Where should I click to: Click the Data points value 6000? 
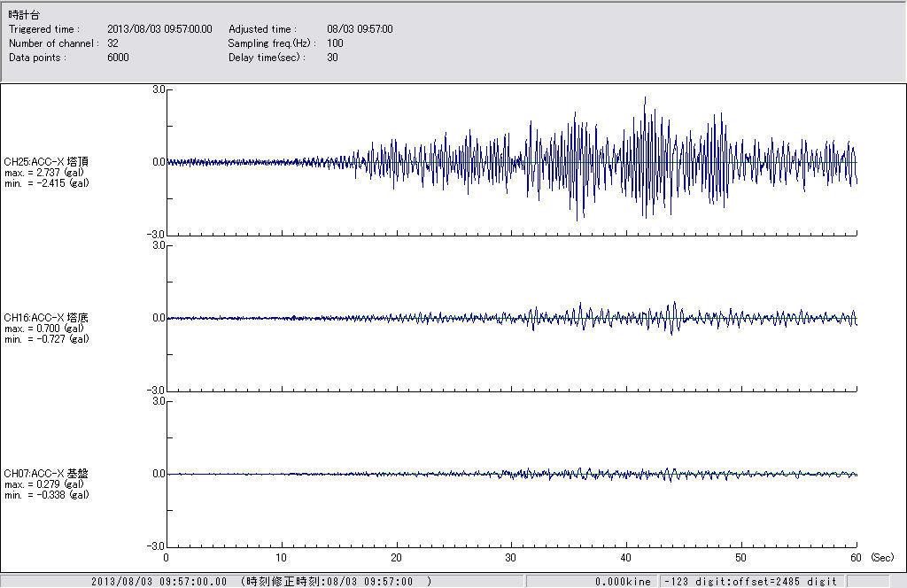point(118,58)
